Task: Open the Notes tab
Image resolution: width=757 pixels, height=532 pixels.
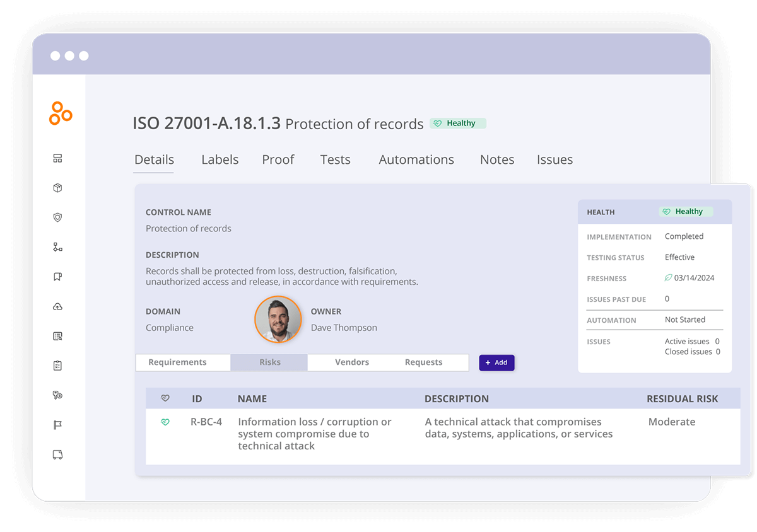Action: pyautogui.click(x=496, y=159)
